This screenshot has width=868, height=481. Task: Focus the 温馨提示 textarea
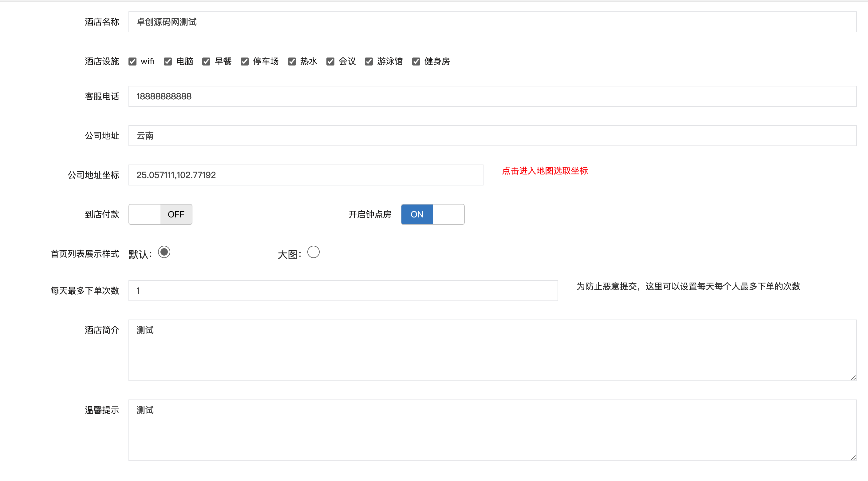[x=492, y=431]
